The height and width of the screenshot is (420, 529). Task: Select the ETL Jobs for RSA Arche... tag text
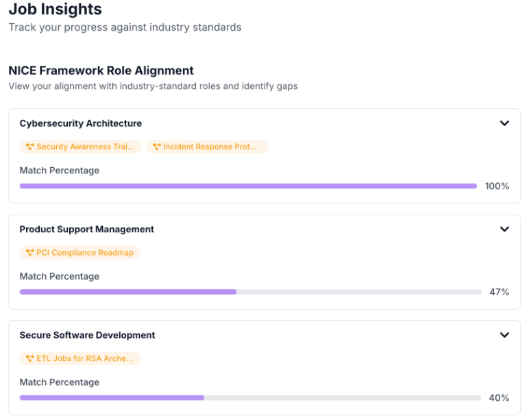[x=85, y=358]
